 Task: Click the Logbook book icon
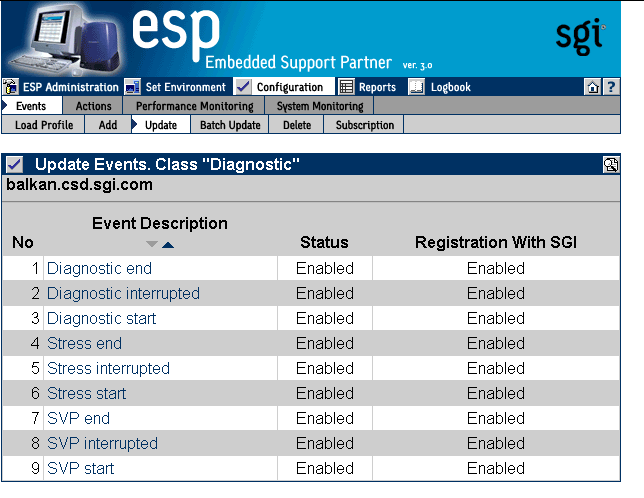point(416,87)
